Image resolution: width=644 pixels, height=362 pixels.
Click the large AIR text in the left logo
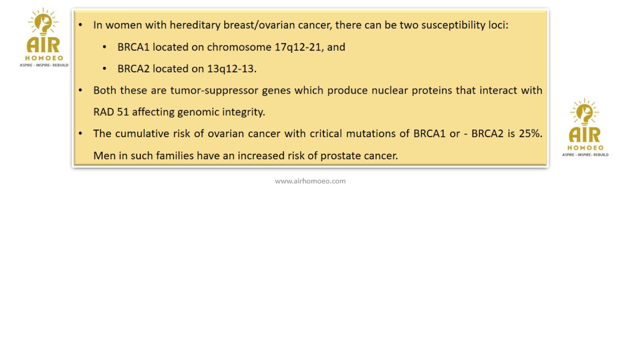[43, 45]
